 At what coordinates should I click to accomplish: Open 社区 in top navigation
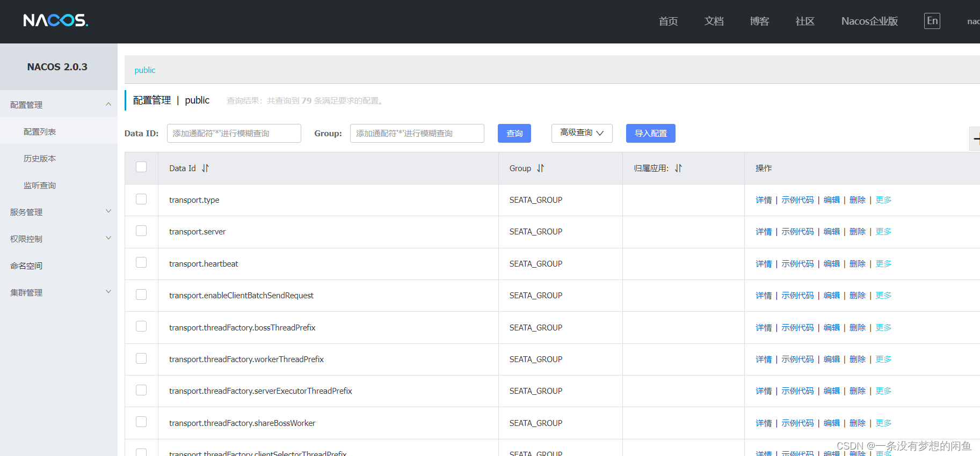tap(805, 21)
